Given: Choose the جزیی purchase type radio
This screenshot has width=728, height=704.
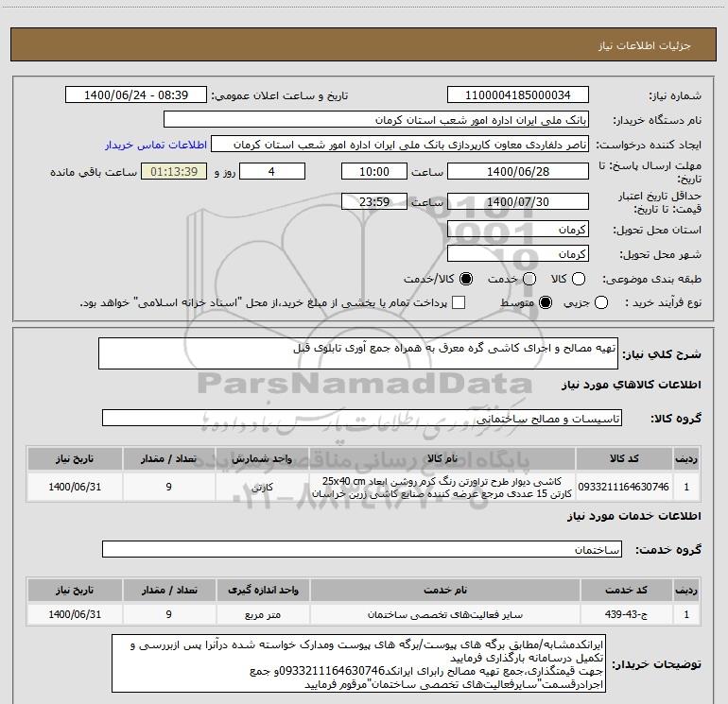Looking at the screenshot, I should (x=600, y=302).
